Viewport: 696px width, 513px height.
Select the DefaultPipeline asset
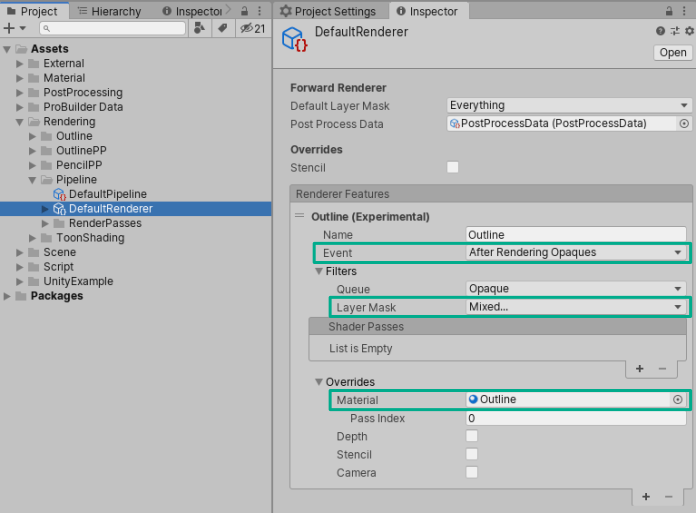click(x=107, y=194)
